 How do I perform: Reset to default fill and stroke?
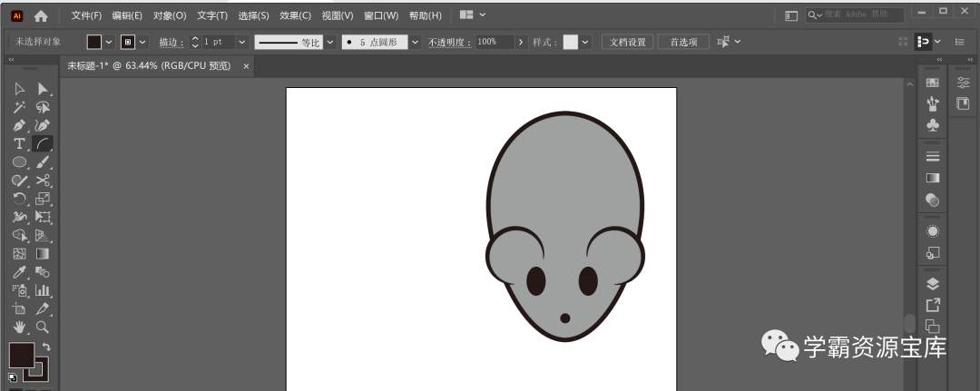[13, 376]
